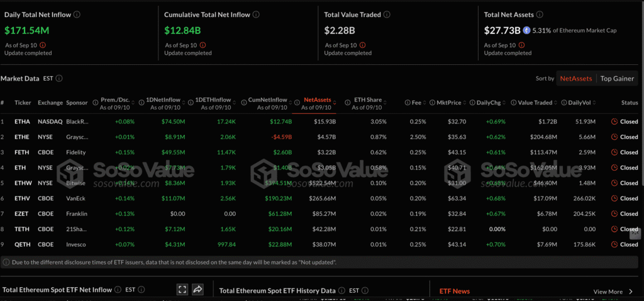This screenshot has width=644, height=301.
Task: Click the NetAssets column header
Action: (x=318, y=100)
